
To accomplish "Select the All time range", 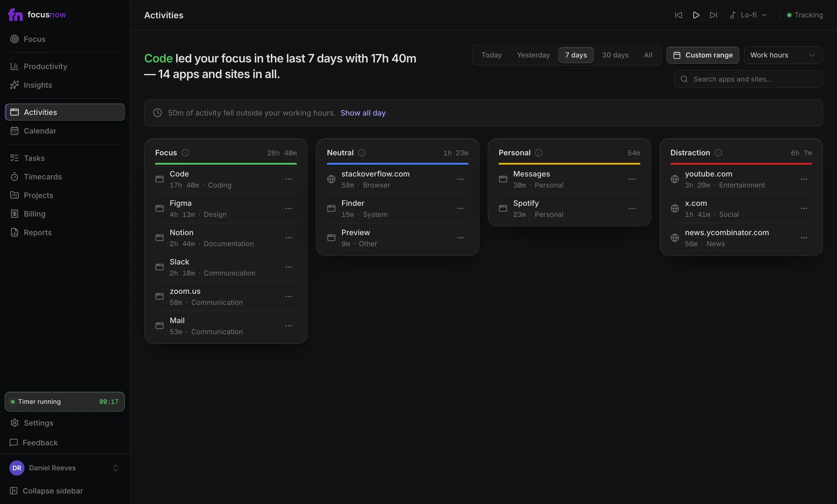I will [648, 55].
